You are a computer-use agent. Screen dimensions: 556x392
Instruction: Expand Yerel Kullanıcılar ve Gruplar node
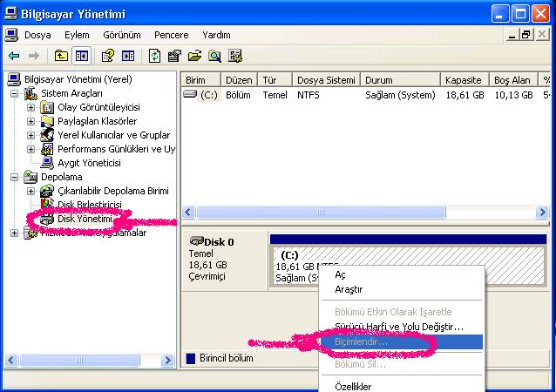click(31, 135)
